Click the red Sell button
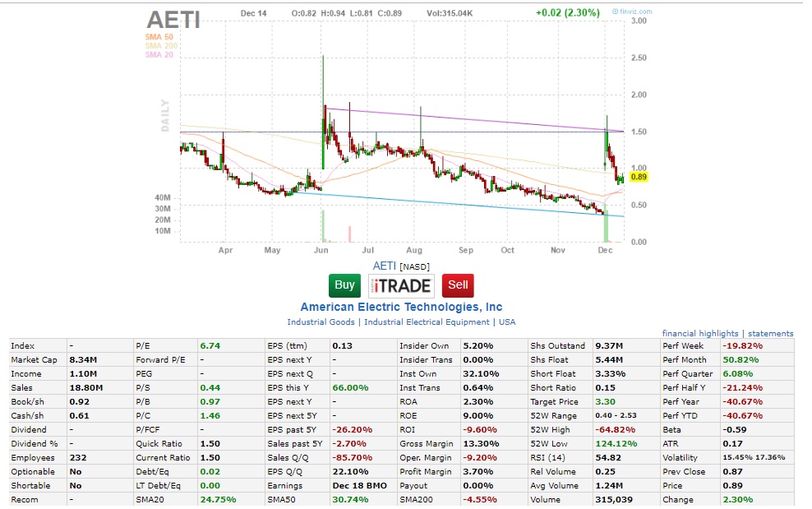Screen dimensions: 812x509 [458, 285]
